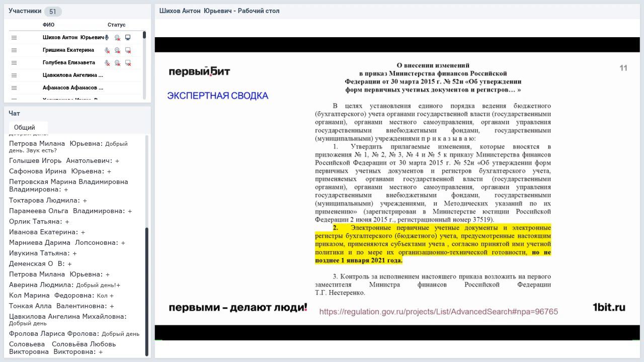The width and height of the screenshot is (644, 362).
Task: Click disabled screen icon for Гришина Екатерина
Action: coord(128,50)
